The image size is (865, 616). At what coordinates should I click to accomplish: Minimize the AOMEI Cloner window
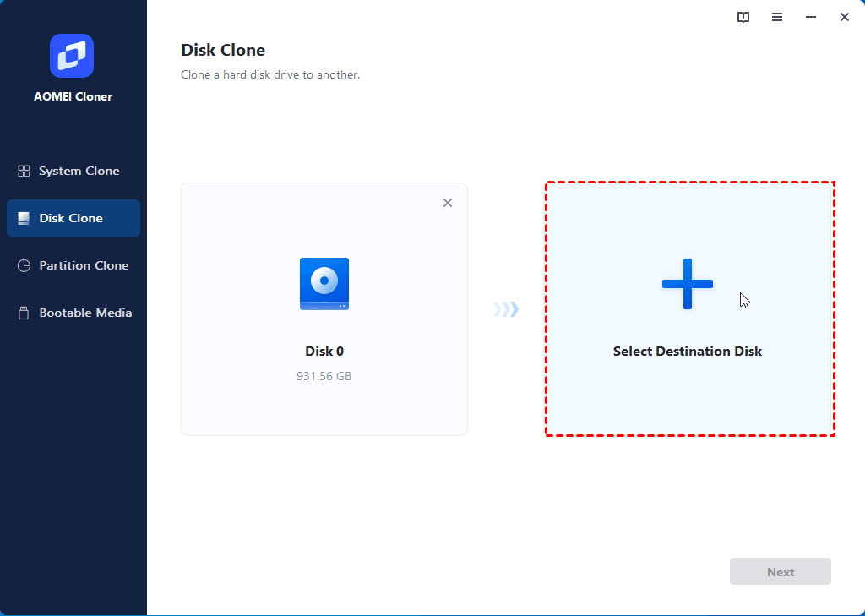pos(810,17)
